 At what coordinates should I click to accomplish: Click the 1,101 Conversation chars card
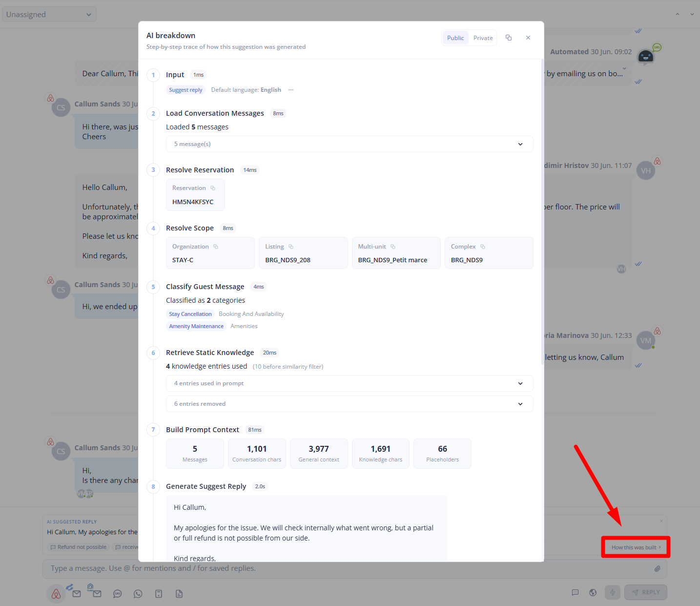click(257, 454)
